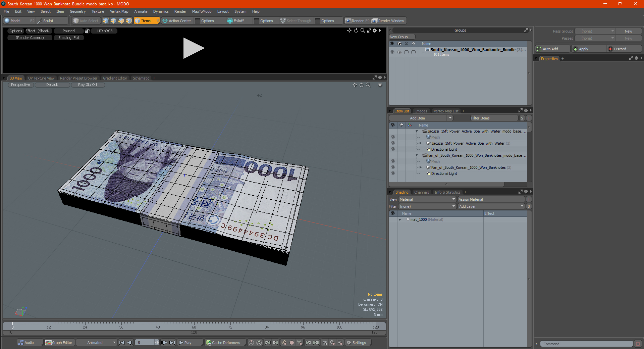The width and height of the screenshot is (644, 349).
Task: Switch to the Channels tab
Action: [x=422, y=192]
